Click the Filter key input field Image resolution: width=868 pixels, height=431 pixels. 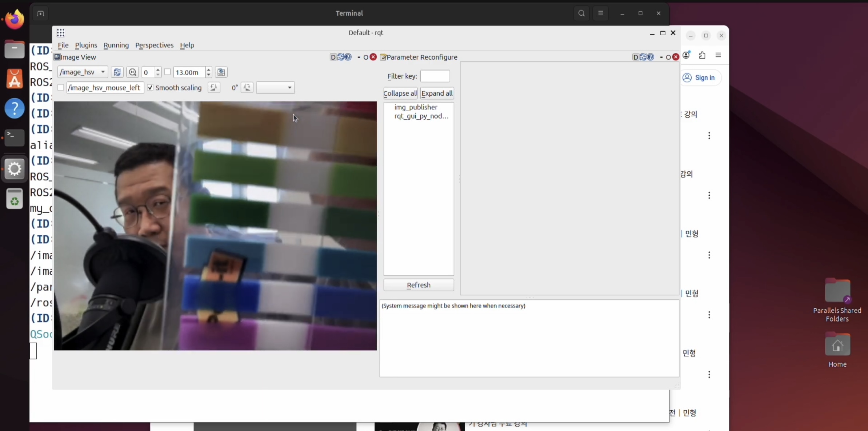[x=435, y=76]
